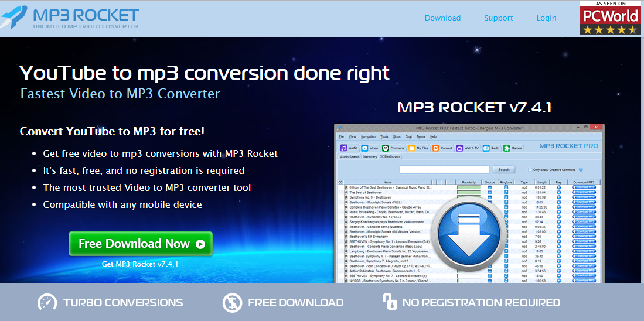
Task: Open the Radio icon in toolbar
Action: [x=486, y=148]
